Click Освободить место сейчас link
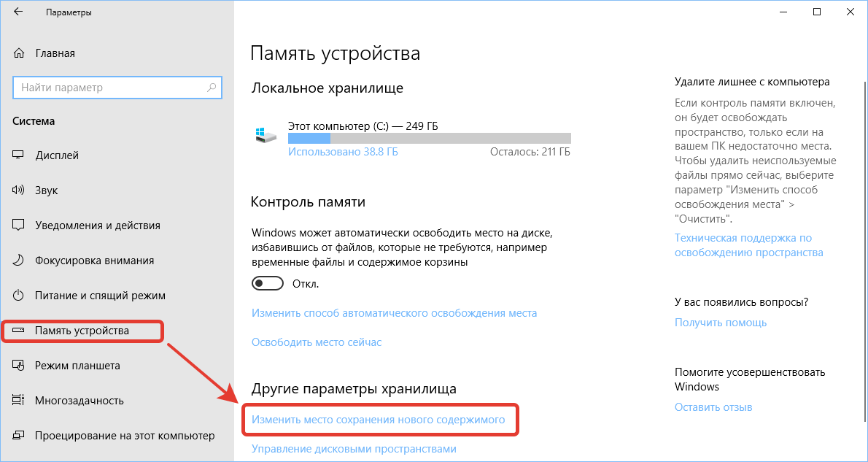 pos(317,342)
